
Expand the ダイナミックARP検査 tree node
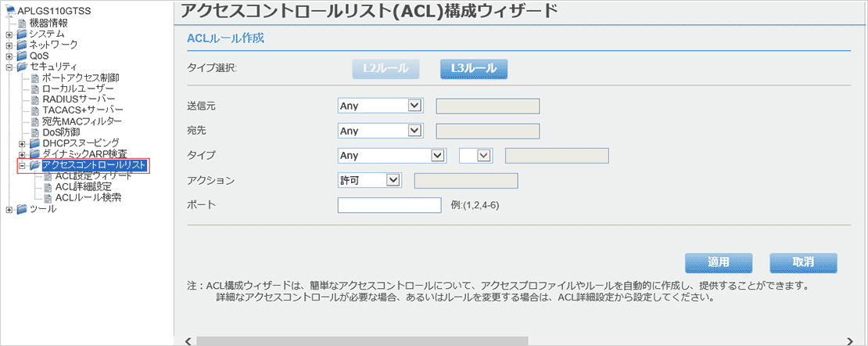point(22,154)
